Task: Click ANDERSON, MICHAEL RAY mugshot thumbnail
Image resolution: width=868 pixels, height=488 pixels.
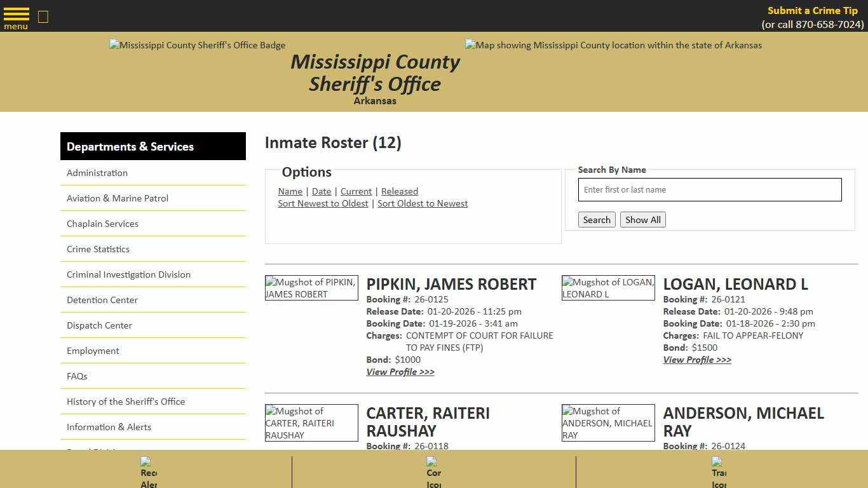Action: (608, 423)
